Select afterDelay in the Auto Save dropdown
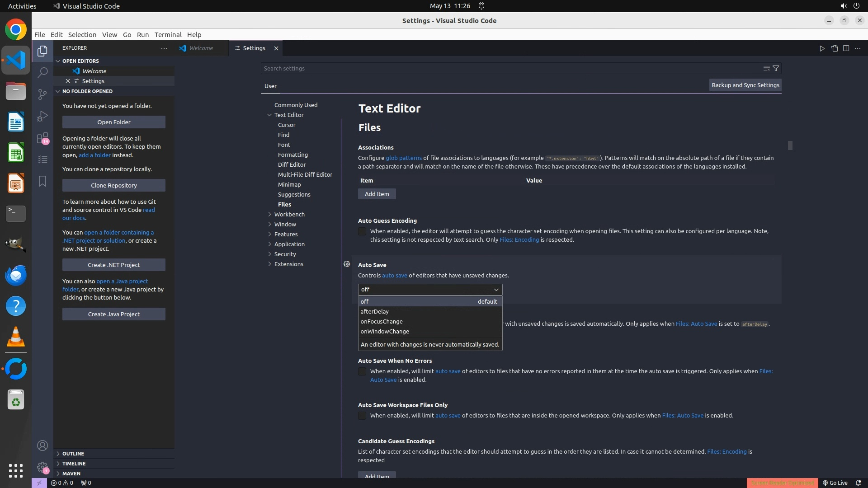Viewport: 868px width, 488px height. 375,311
